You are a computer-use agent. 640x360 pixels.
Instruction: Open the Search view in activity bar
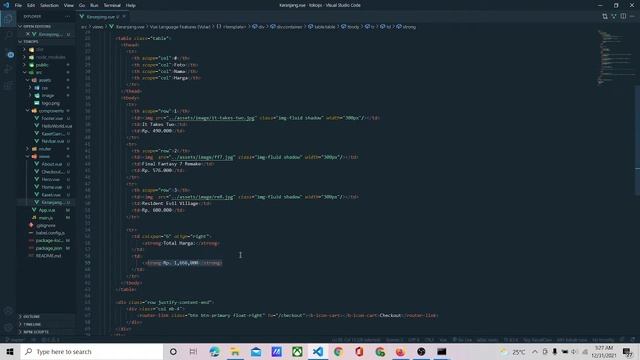pos(8,36)
